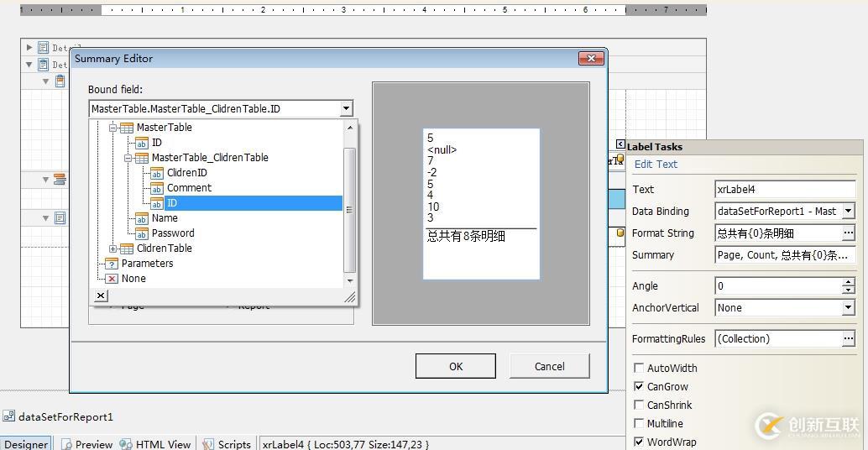Close the Summary Editor dialog

(x=591, y=58)
